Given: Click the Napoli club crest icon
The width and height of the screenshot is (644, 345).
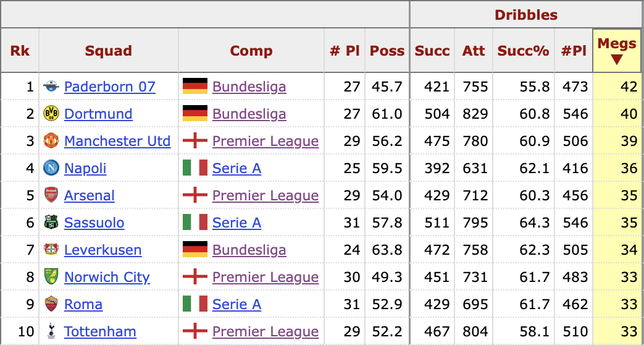Looking at the screenshot, I should (51, 168).
